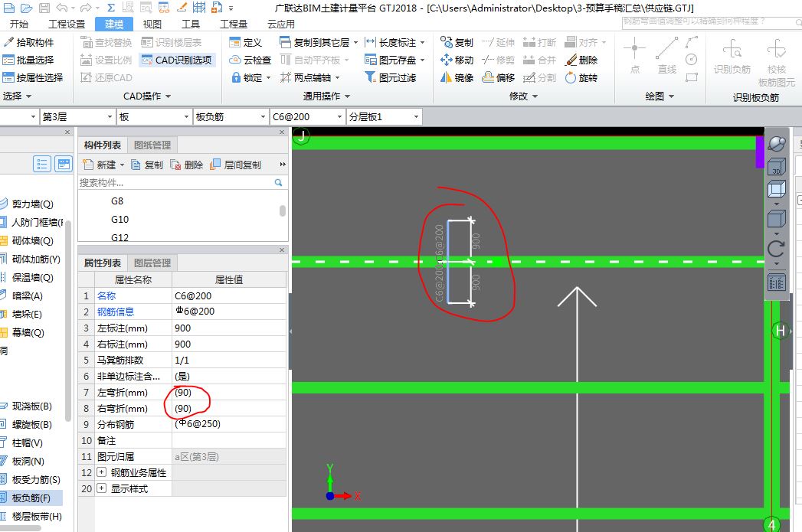Click the 锁定 lock tool
The image size is (802, 532).
250,77
